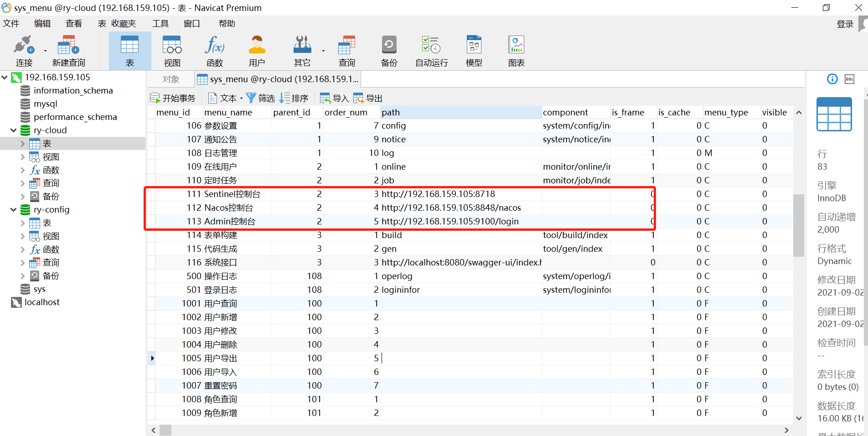Collapse the ry-cloud database node
This screenshot has height=436, width=868.
[x=14, y=130]
